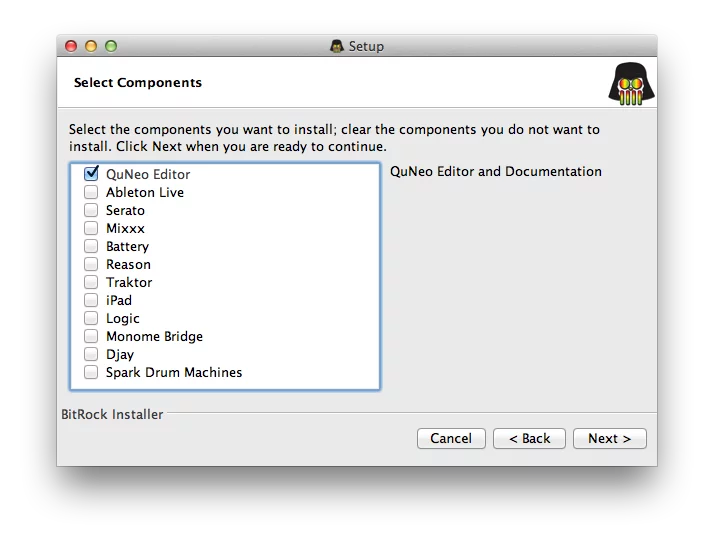Check the Spark Drum Machines checkbox

(91, 372)
